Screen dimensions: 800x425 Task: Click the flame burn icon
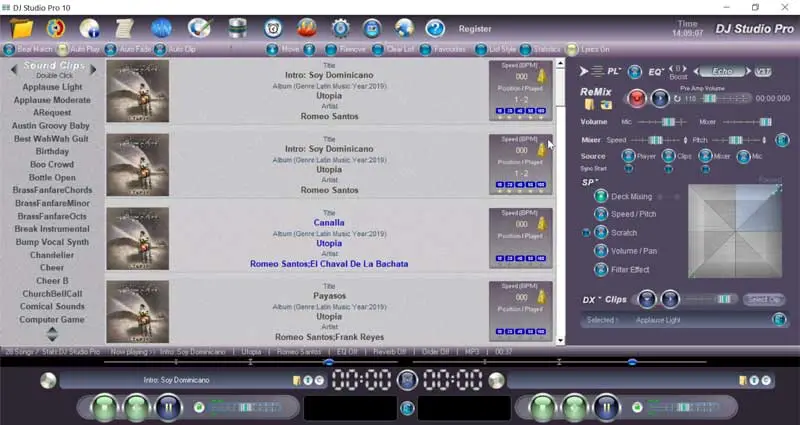[307, 29]
